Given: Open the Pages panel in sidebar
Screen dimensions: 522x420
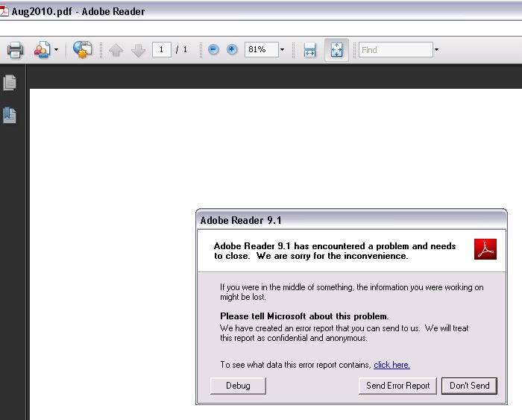Looking at the screenshot, I should tap(10, 82).
